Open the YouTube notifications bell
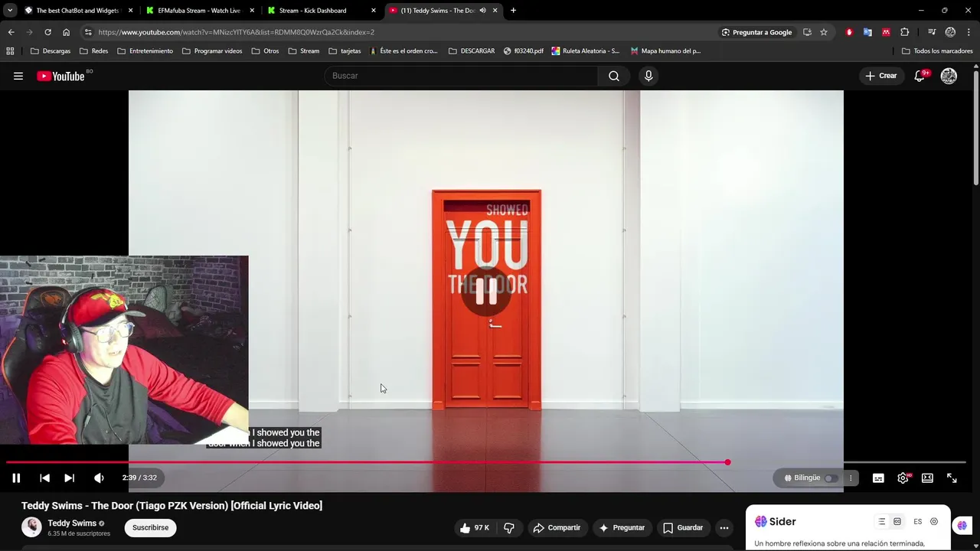The height and width of the screenshot is (551, 980). coord(920,76)
